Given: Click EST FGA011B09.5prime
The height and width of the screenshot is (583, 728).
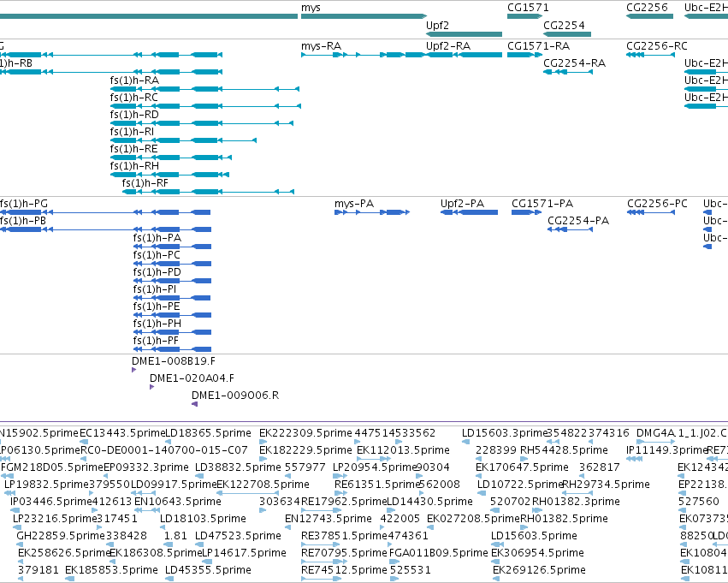Looking at the screenshot, I should [x=438, y=554].
